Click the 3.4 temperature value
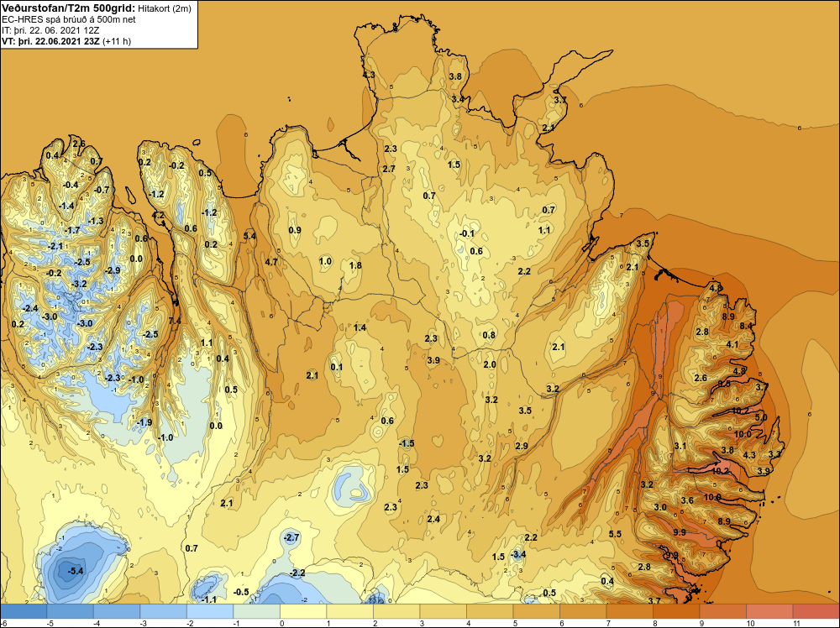The height and width of the screenshot is (628, 840). pyautogui.click(x=458, y=99)
